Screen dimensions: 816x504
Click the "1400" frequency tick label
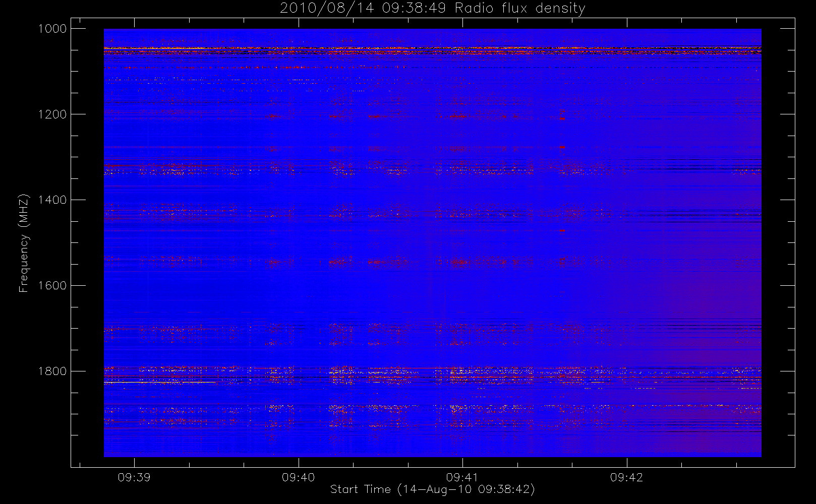pyautogui.click(x=52, y=200)
